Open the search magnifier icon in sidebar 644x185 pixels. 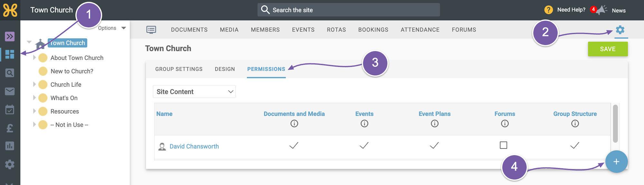point(10,73)
